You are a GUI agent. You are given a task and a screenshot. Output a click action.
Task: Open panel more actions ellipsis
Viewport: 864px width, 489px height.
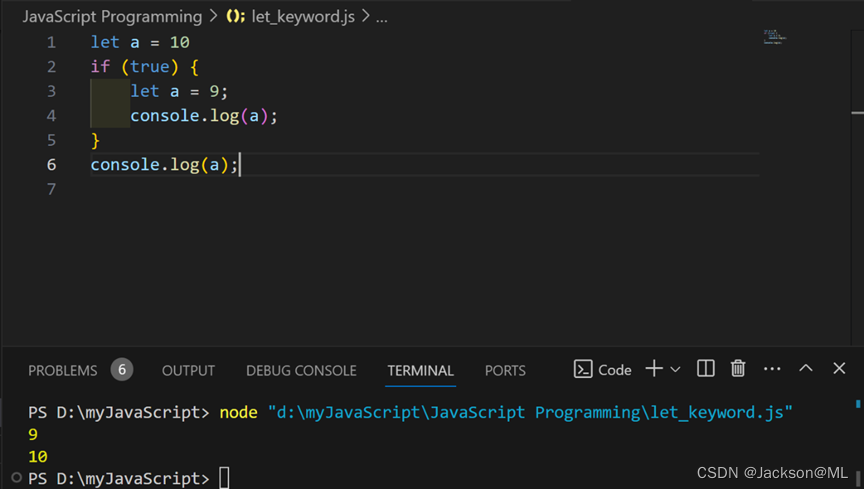[772, 369]
